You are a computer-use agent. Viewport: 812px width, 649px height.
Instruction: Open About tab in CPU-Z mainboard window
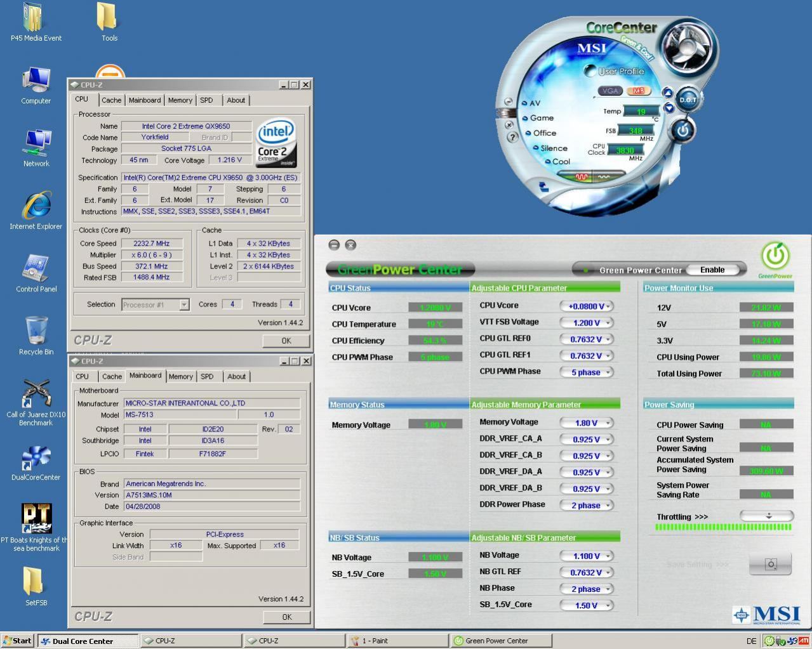click(236, 376)
